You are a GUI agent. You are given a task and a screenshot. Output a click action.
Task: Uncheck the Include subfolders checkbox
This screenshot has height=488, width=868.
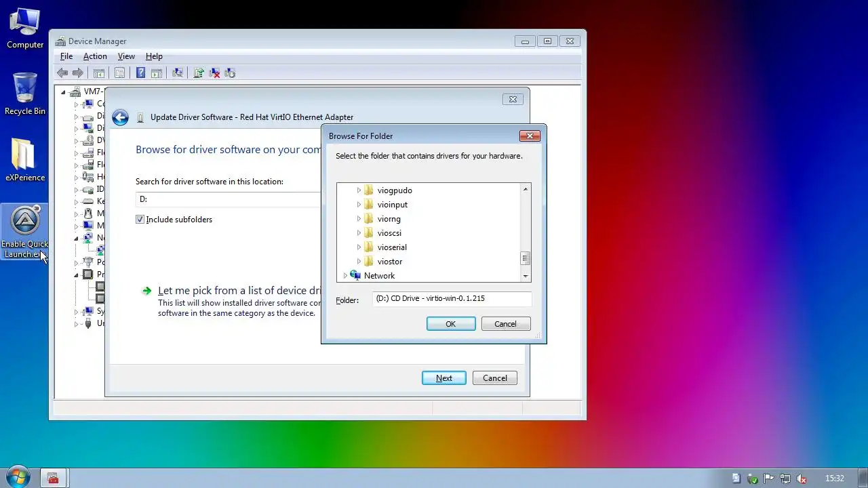[x=140, y=220]
